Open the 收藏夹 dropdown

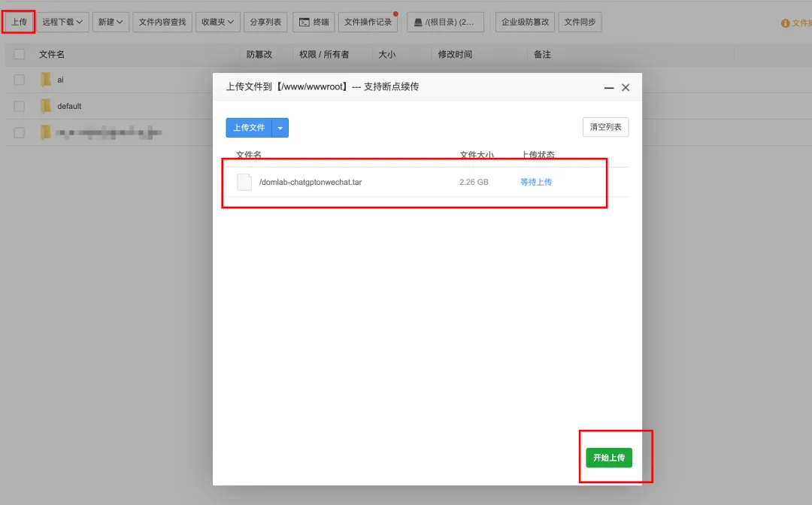217,23
